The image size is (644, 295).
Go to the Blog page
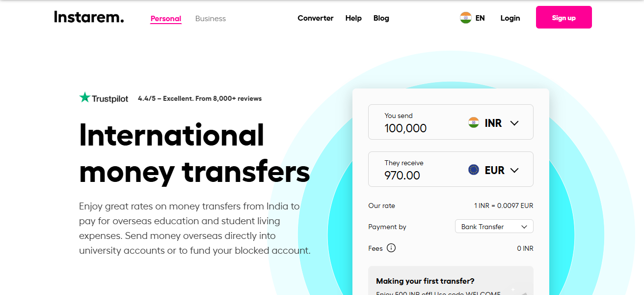(381, 18)
